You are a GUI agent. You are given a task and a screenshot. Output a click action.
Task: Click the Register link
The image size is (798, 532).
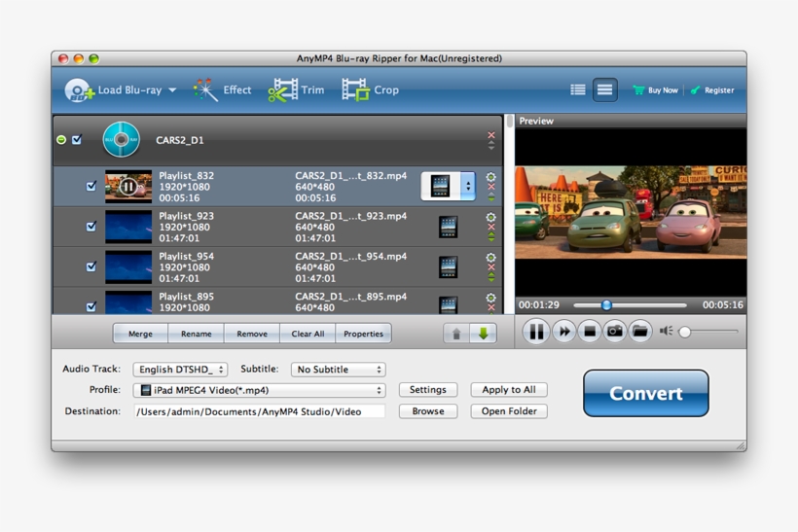[x=712, y=90]
